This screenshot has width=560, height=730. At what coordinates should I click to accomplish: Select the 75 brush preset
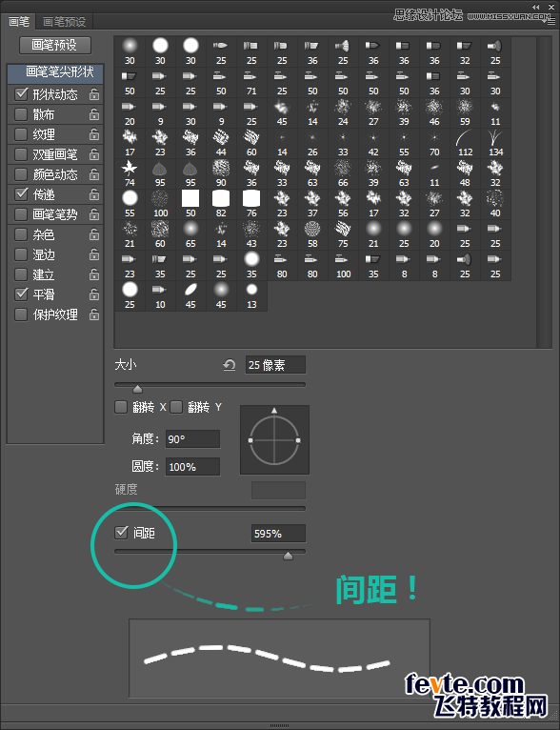(x=343, y=235)
